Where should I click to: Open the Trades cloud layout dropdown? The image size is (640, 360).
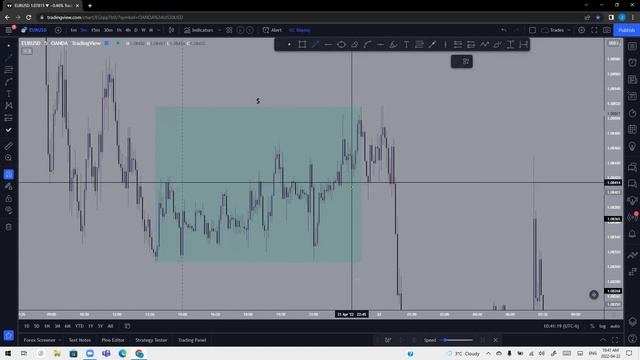pos(556,30)
